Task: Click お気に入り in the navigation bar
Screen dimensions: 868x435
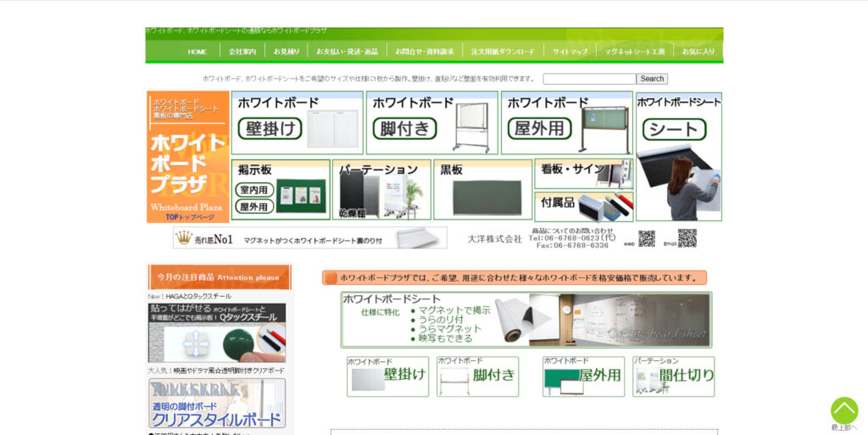Action: (x=698, y=52)
